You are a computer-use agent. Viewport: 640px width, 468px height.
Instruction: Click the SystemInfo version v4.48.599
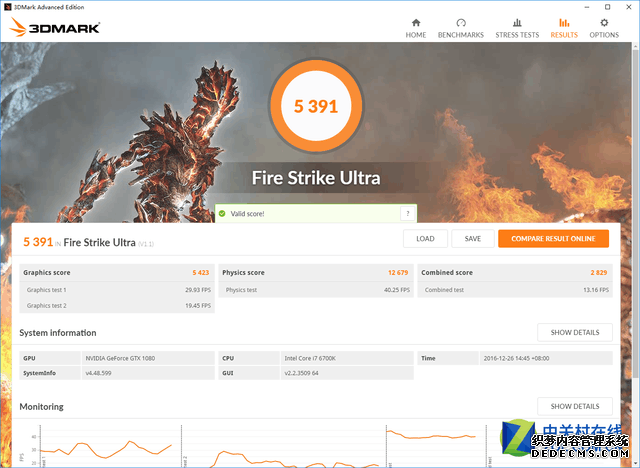(x=98, y=373)
